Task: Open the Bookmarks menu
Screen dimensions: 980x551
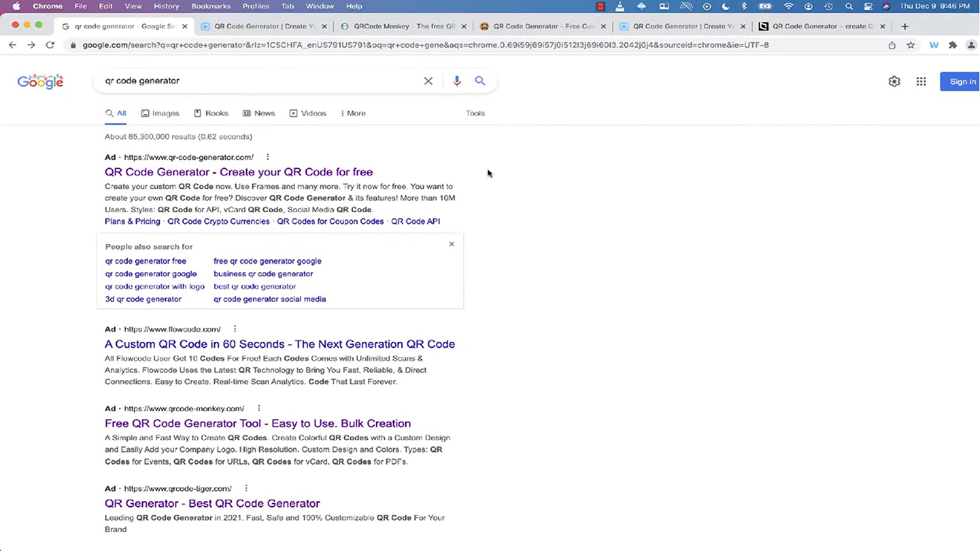Action: coord(211,6)
